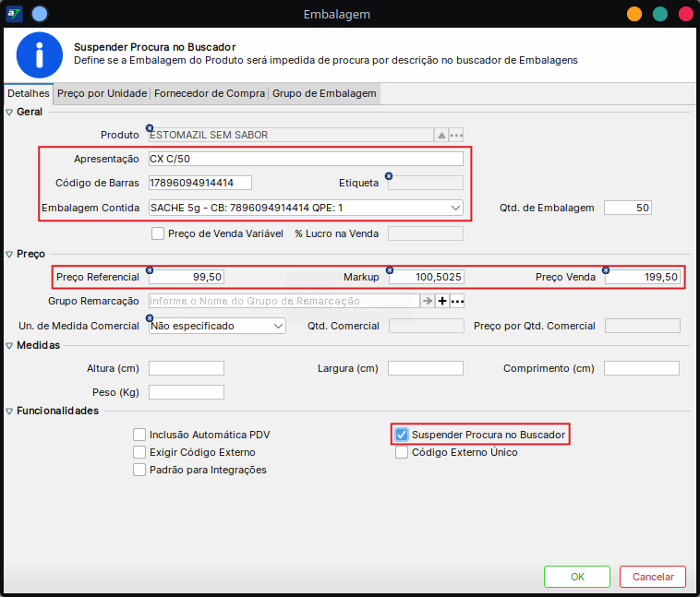Click the blue info icon in header
700x597 pixels.
coord(39,54)
